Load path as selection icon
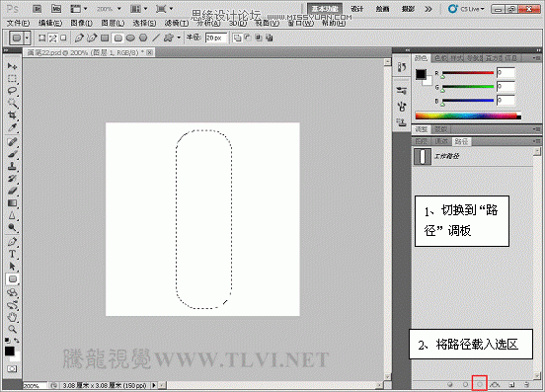545x392 pixels. [x=480, y=384]
